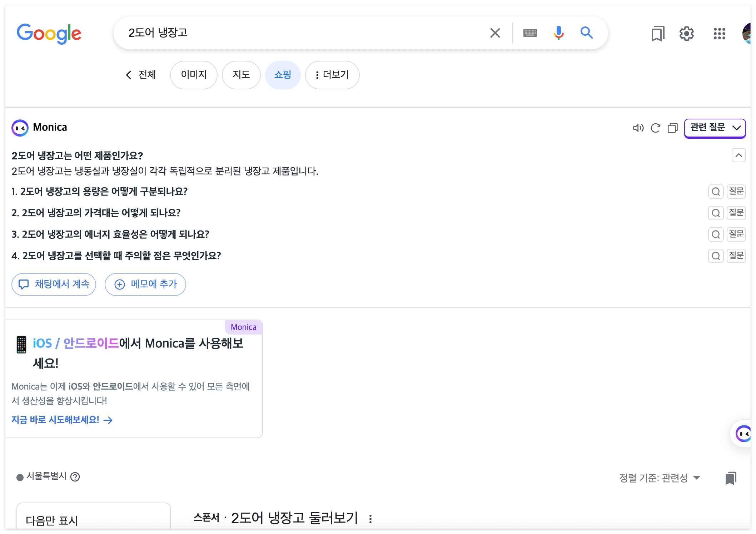Search question 3 about 에너지 효율성 with magnifier
This screenshot has height=534, width=756.
[x=716, y=234]
